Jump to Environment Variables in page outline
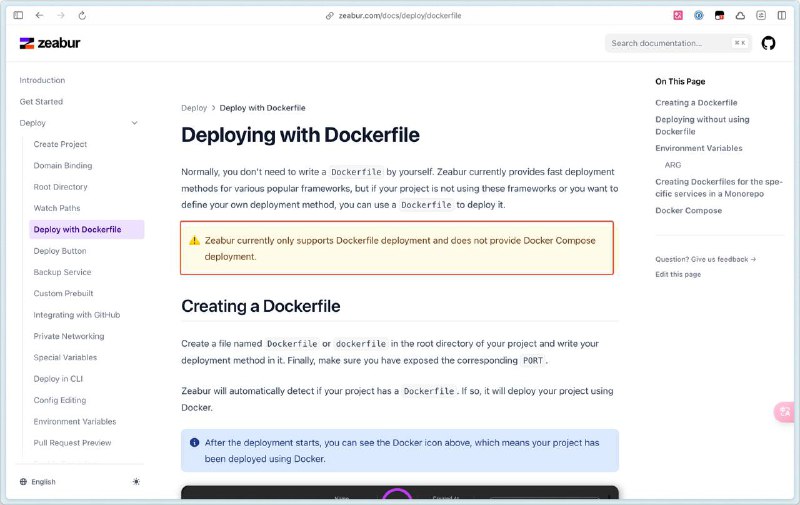The width and height of the screenshot is (800, 505). (x=698, y=148)
